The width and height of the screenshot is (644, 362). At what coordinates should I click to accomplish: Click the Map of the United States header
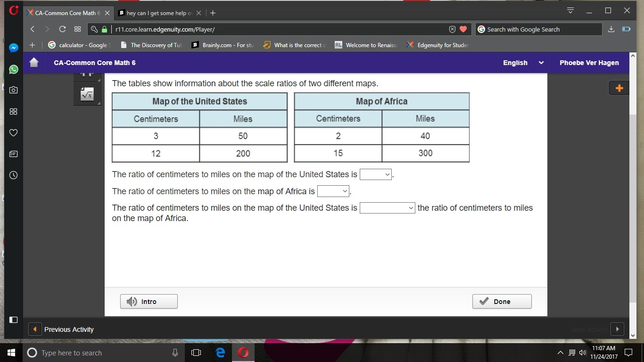point(199,101)
